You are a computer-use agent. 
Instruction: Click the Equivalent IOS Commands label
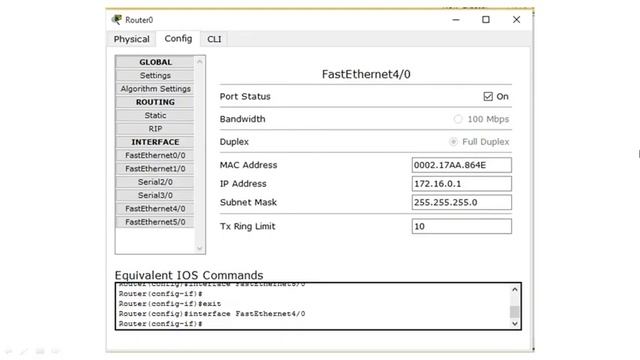[189, 275]
